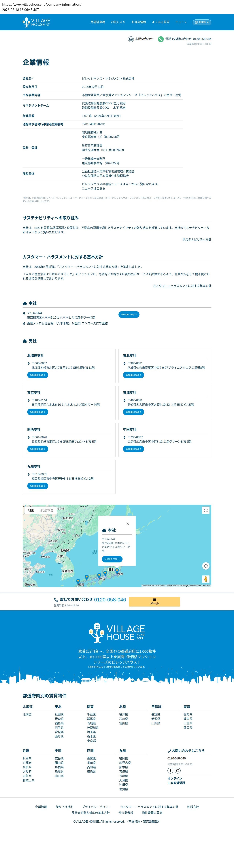Open 愛知県 rental listings link

click(x=188, y=714)
